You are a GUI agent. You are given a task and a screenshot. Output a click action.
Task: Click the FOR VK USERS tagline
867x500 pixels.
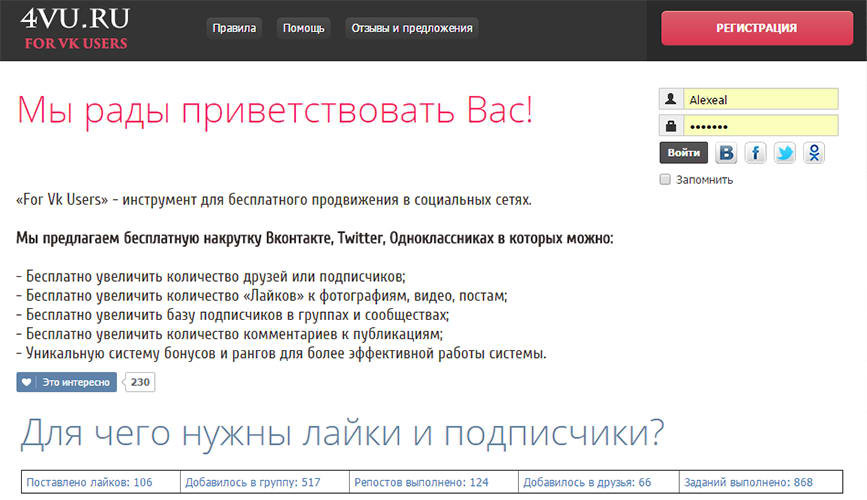[x=76, y=43]
